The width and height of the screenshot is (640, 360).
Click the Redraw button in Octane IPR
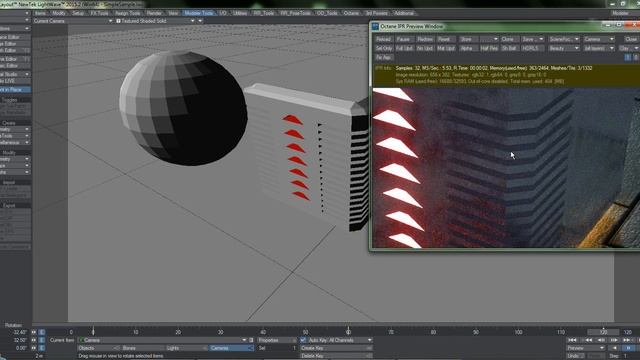pyautogui.click(x=425, y=39)
